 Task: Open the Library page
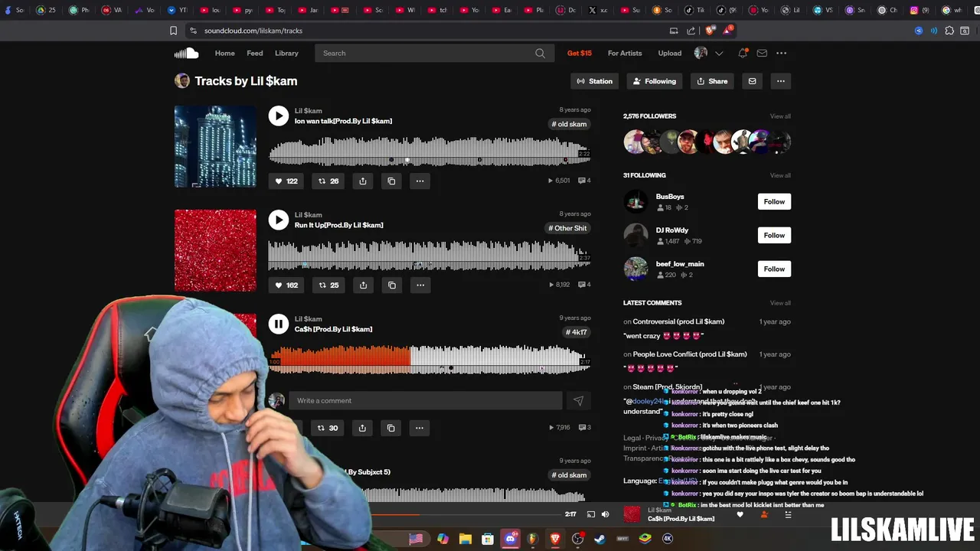(286, 53)
